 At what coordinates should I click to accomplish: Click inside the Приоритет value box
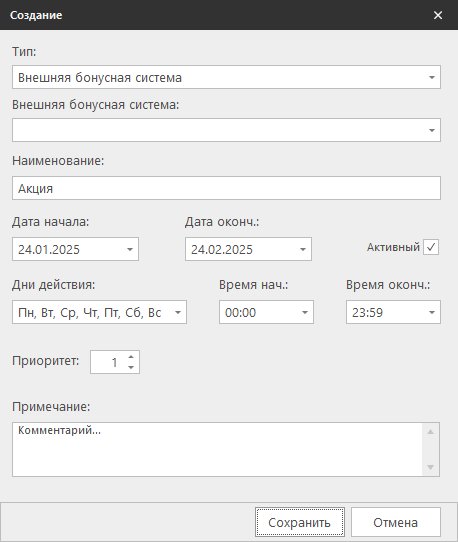click(108, 362)
